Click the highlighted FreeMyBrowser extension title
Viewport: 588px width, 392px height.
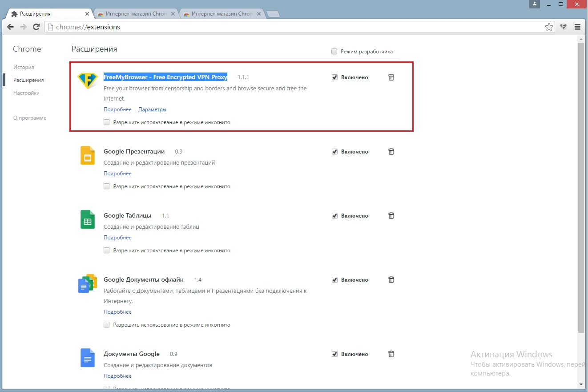165,77
